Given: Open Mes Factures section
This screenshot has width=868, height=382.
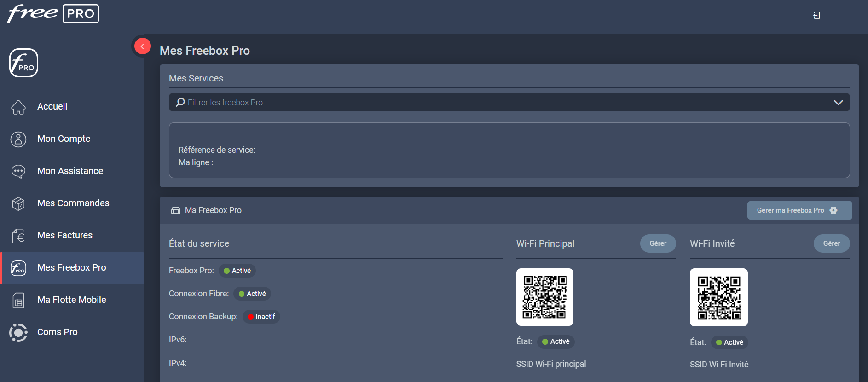Looking at the screenshot, I should point(72,235).
